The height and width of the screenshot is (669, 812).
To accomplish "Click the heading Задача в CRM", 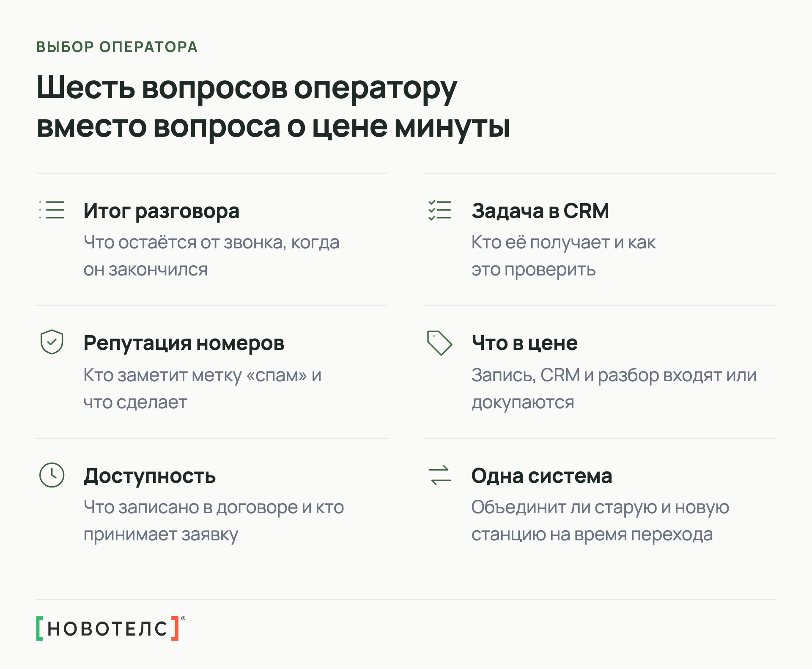I will 540,211.
